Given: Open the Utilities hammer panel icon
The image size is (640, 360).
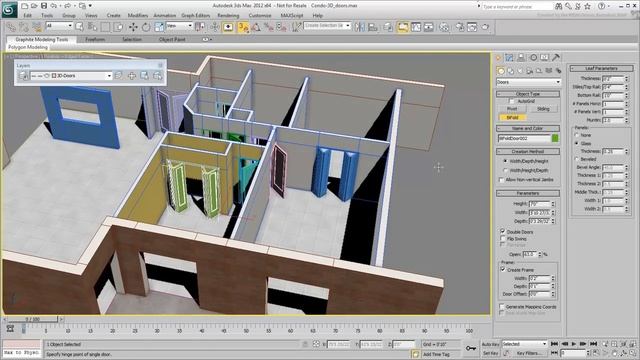Looking at the screenshot, I should coord(556,58).
